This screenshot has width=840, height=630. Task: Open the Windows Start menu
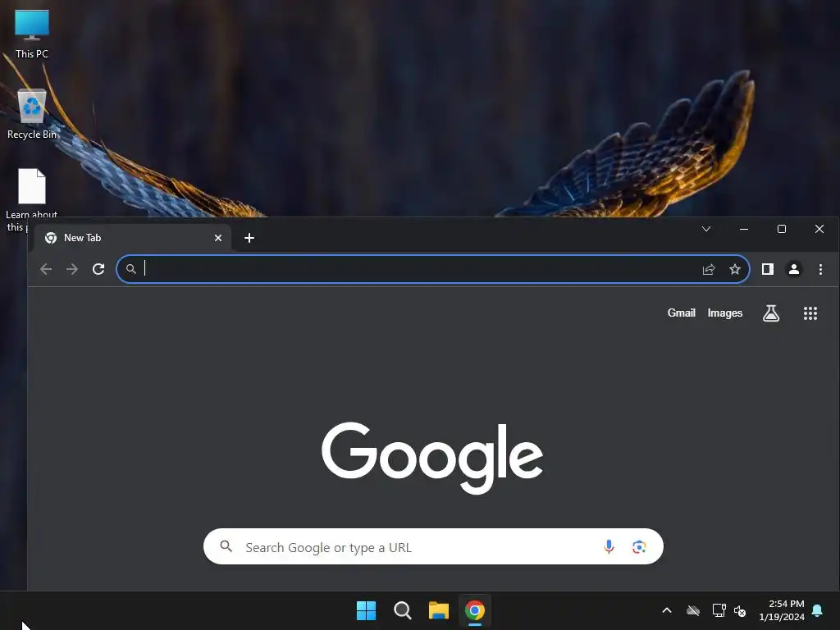pyautogui.click(x=367, y=610)
